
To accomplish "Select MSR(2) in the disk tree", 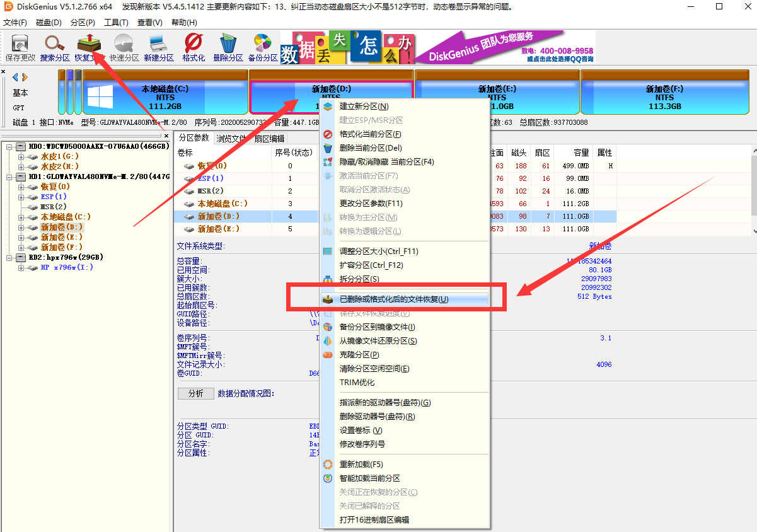I will 54,207.
